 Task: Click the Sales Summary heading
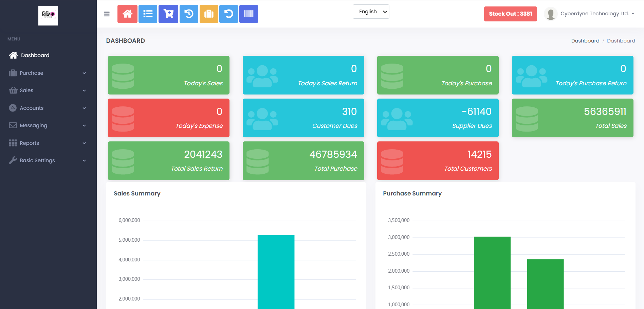pos(137,193)
